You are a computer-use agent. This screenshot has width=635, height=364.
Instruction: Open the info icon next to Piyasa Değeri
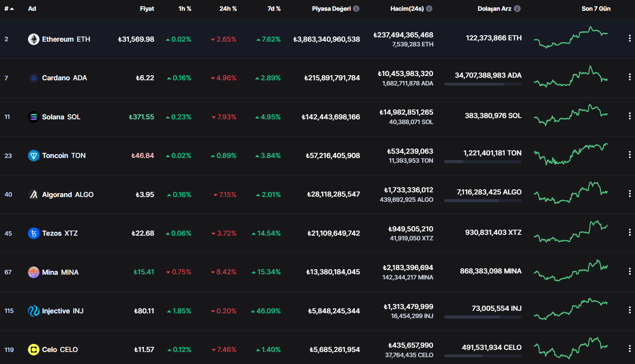[356, 9]
